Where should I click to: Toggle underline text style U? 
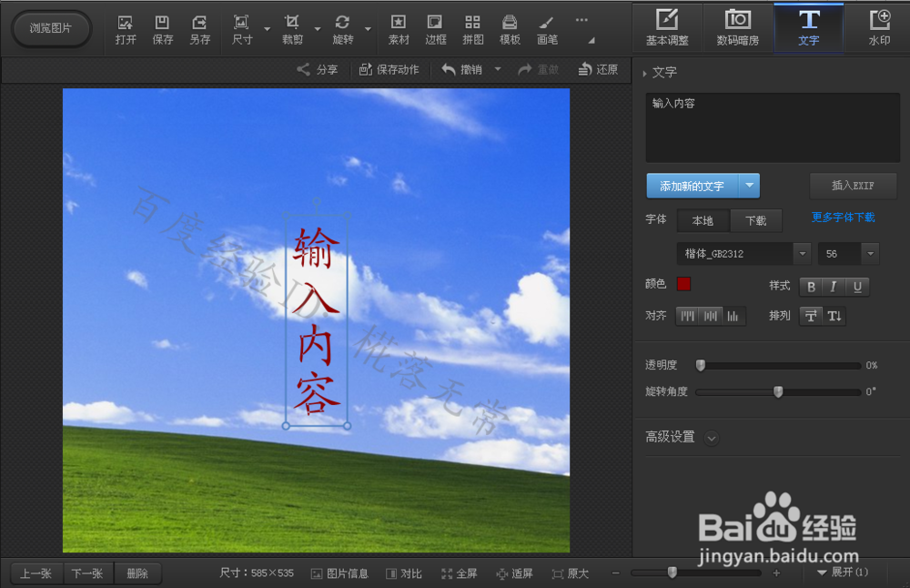(x=857, y=287)
